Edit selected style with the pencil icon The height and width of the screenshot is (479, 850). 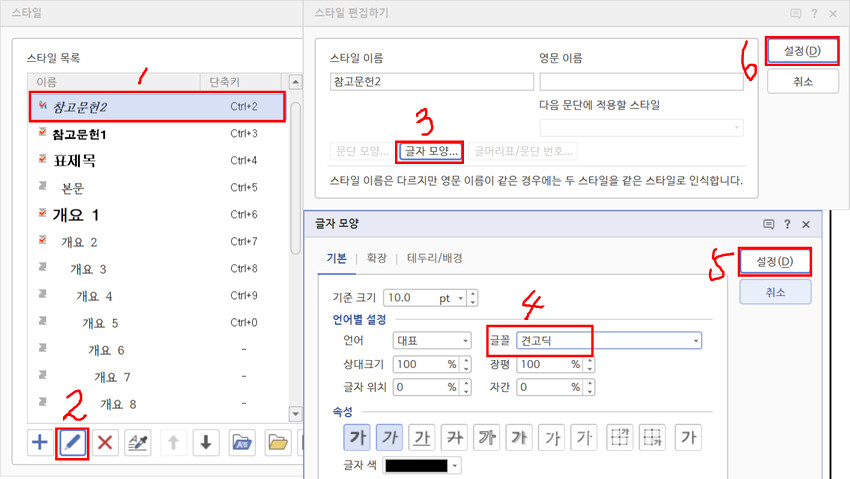(x=73, y=442)
